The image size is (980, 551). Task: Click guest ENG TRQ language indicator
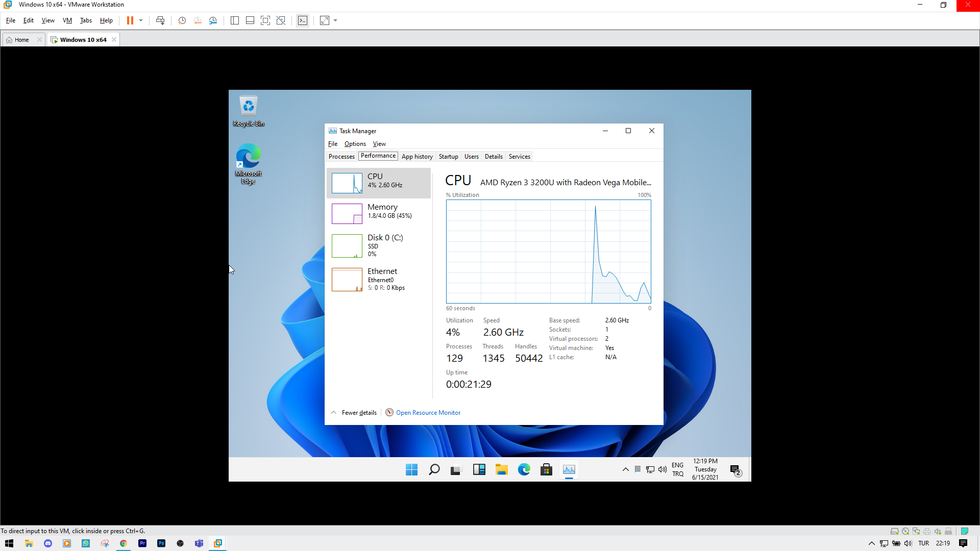coord(678,469)
